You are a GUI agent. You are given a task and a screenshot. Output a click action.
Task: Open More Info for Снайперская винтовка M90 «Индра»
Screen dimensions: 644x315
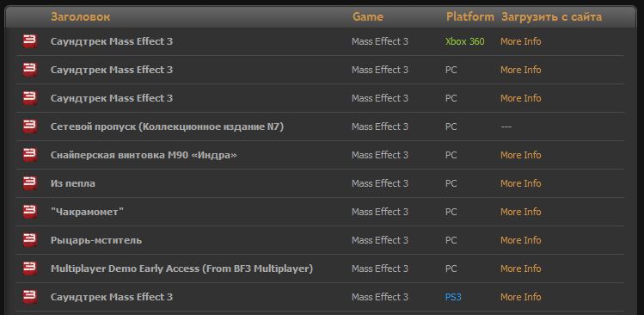point(520,155)
